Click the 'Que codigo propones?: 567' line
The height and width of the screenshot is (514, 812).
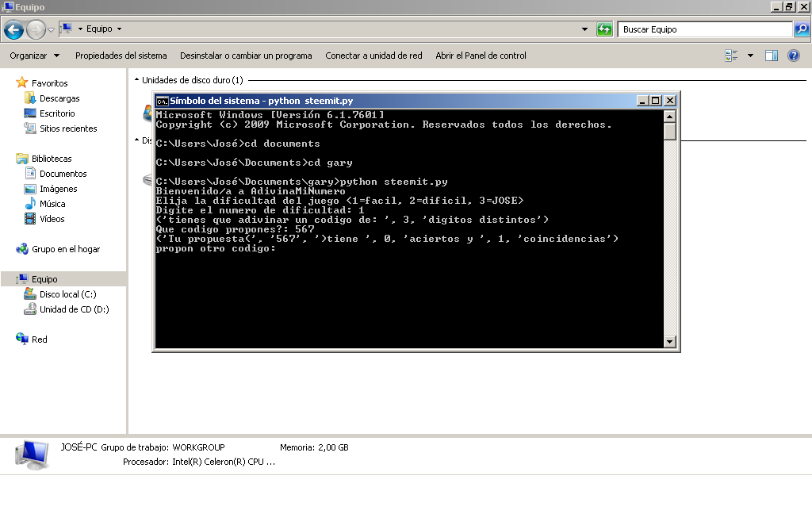pos(235,229)
